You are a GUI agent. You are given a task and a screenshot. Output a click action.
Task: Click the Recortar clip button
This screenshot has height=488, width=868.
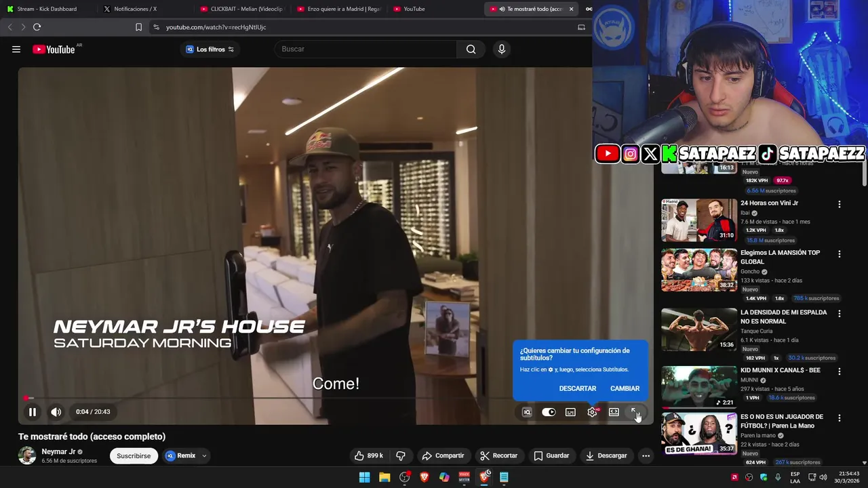click(498, 455)
